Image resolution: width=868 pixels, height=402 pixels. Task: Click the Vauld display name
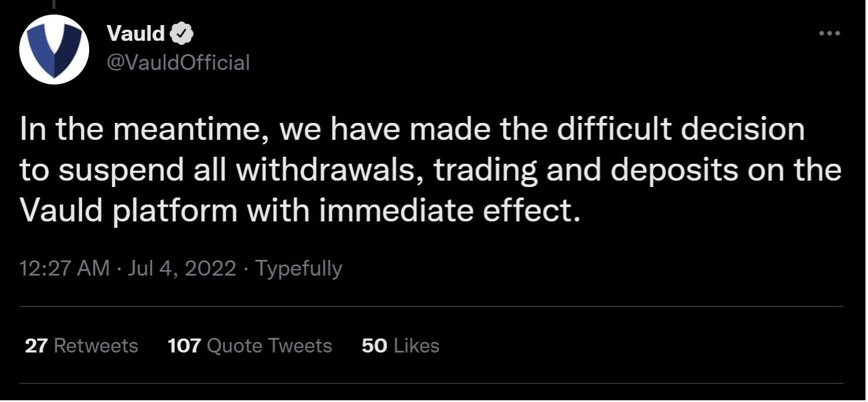[x=136, y=34]
